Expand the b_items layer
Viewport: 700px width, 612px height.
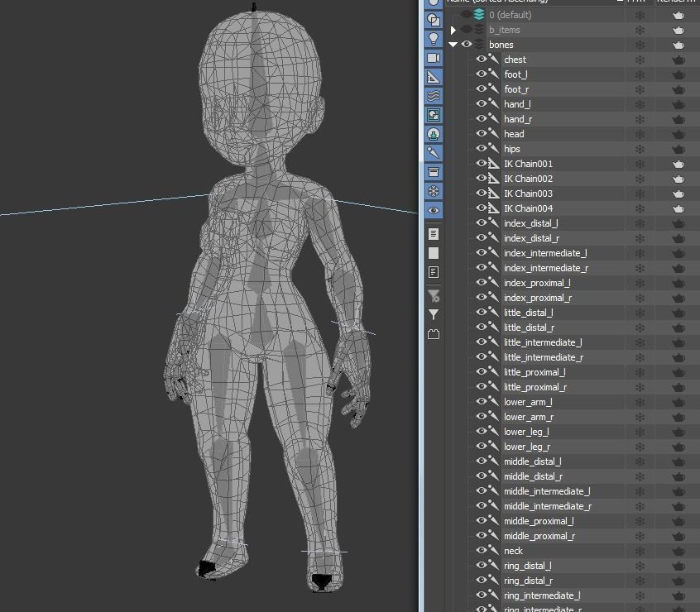pyautogui.click(x=453, y=30)
